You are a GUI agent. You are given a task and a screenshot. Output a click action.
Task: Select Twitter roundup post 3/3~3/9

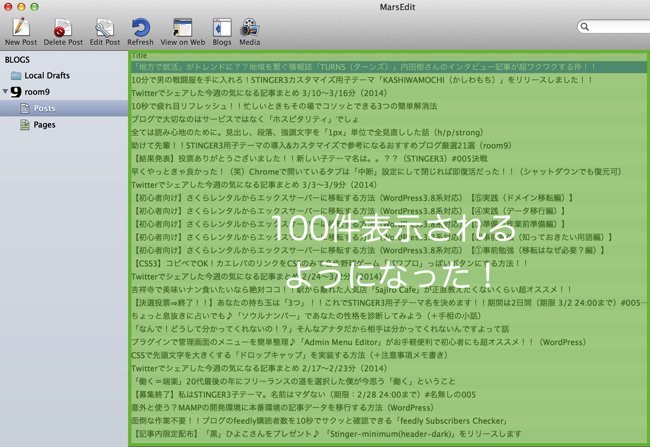click(388, 185)
